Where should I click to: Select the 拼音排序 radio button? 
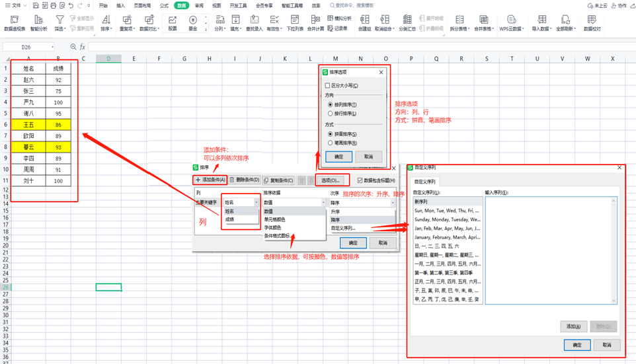330,134
